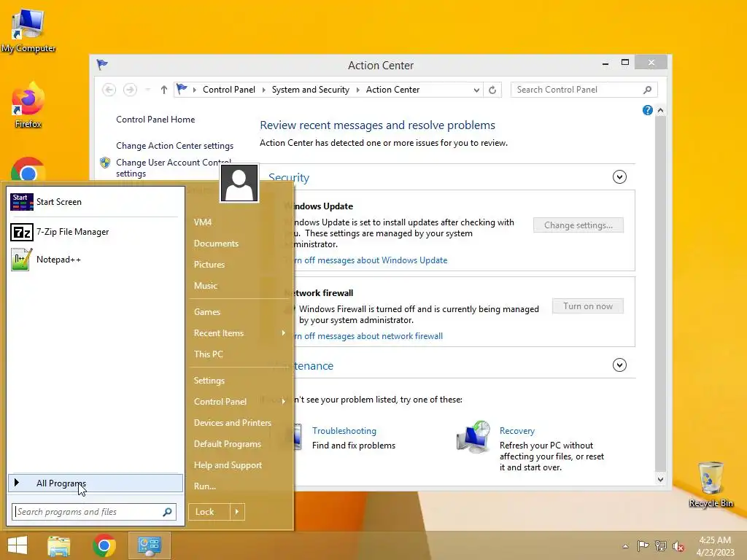Click Change settings... for Windows Update
Image resolution: width=747 pixels, height=560 pixels.
coord(578,225)
